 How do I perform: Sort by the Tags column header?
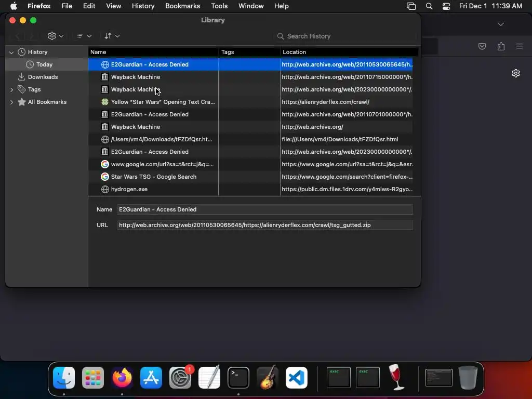(249, 52)
